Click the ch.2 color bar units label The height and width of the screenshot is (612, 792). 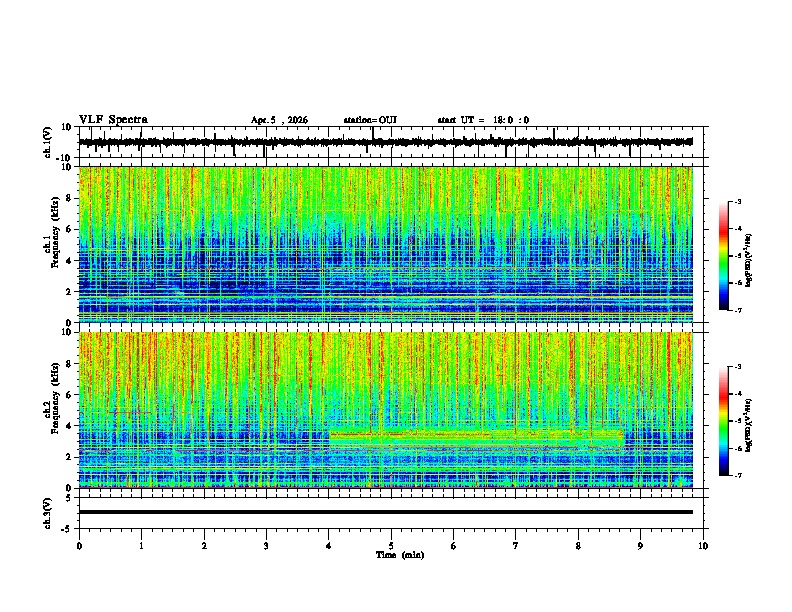pyautogui.click(x=749, y=425)
